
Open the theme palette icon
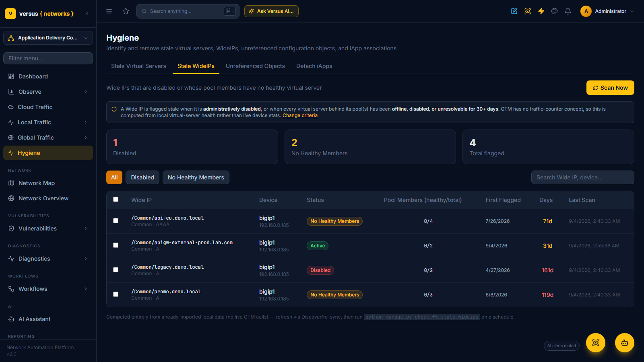click(x=555, y=11)
